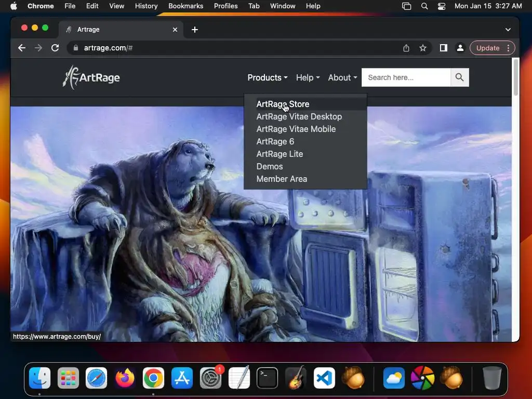Open System Settings from the dock

pos(210,378)
